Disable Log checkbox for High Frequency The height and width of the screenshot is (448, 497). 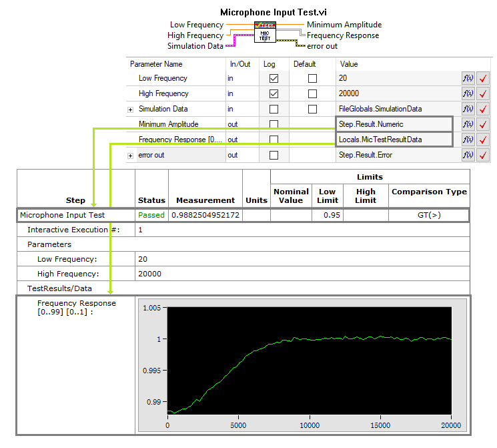pos(274,93)
